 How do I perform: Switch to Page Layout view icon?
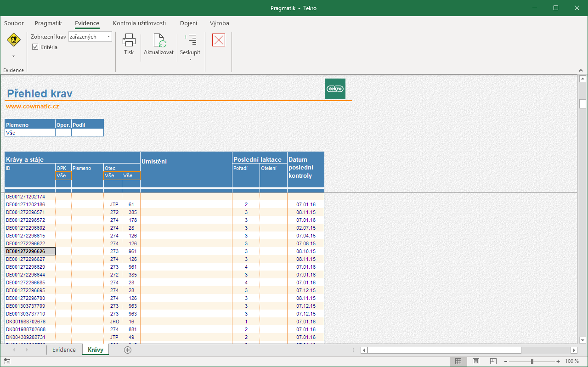click(476, 361)
